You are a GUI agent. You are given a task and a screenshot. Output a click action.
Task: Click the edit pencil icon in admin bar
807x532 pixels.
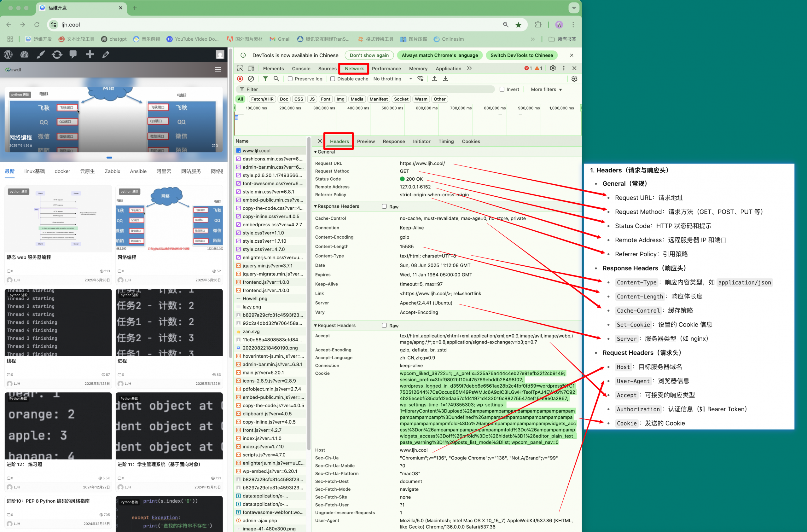pyautogui.click(x=106, y=54)
